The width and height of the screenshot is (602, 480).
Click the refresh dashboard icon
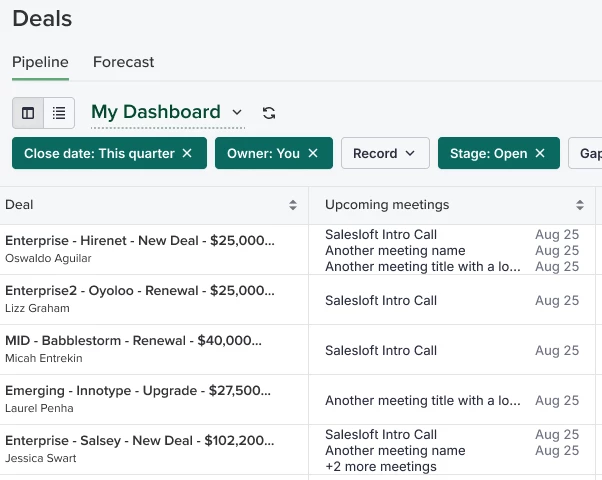pyautogui.click(x=269, y=113)
